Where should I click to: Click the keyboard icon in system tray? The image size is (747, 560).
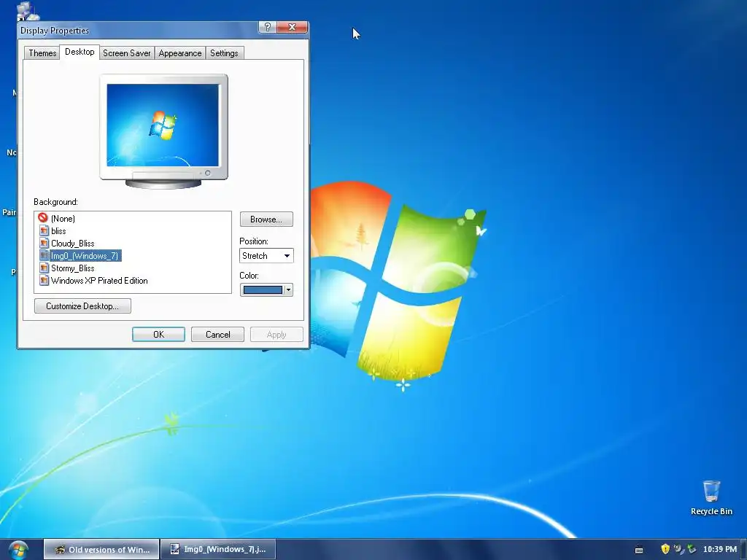(x=639, y=550)
